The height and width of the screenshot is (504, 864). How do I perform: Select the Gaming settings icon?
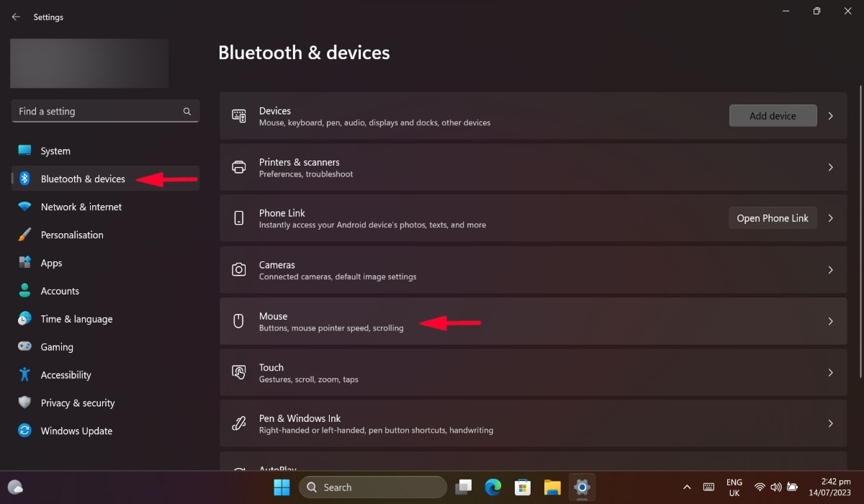click(23, 346)
